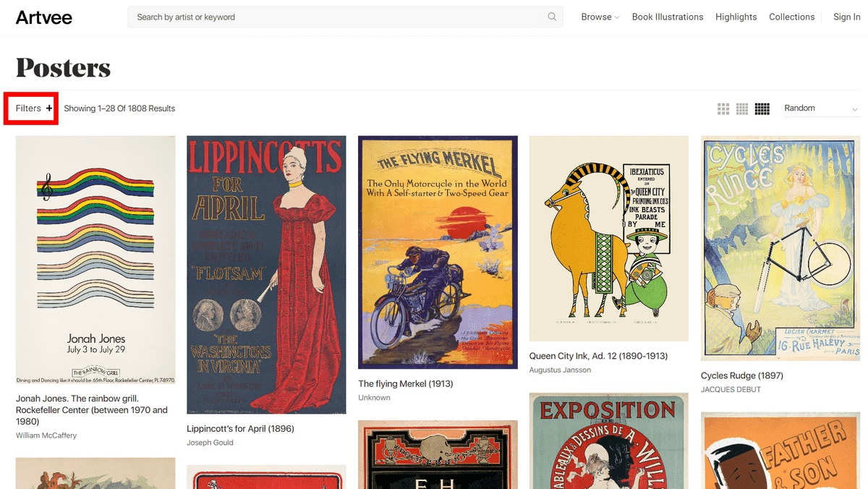Open Cycles Rudge poster thumbnail
Image resolution: width=868 pixels, height=489 pixels.
click(780, 248)
